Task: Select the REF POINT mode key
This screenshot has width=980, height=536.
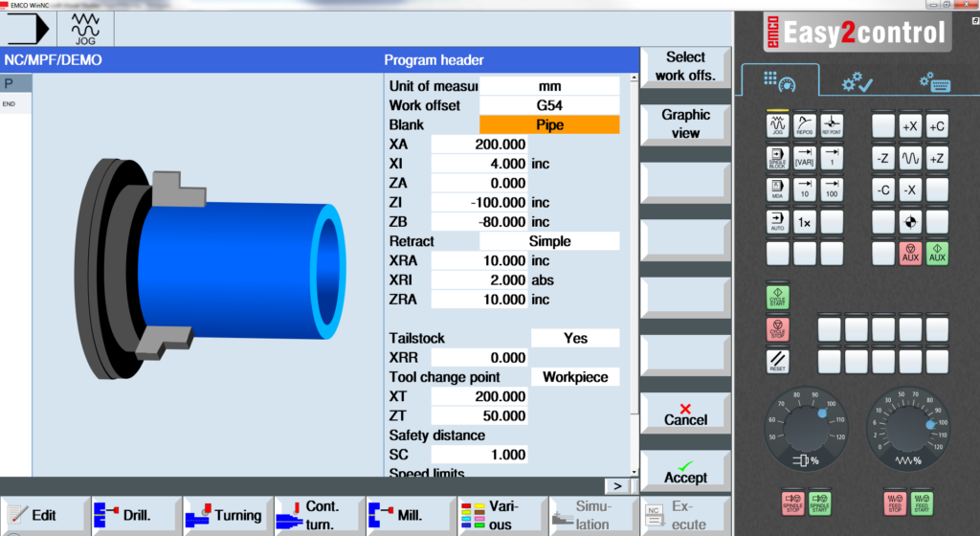Action: pos(832,125)
